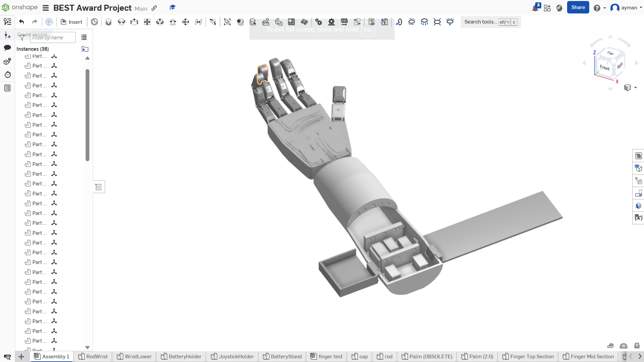Image resolution: width=644 pixels, height=362 pixels.
Task: Select the Pin slot mate tool
Action: pyautogui.click(x=173, y=22)
